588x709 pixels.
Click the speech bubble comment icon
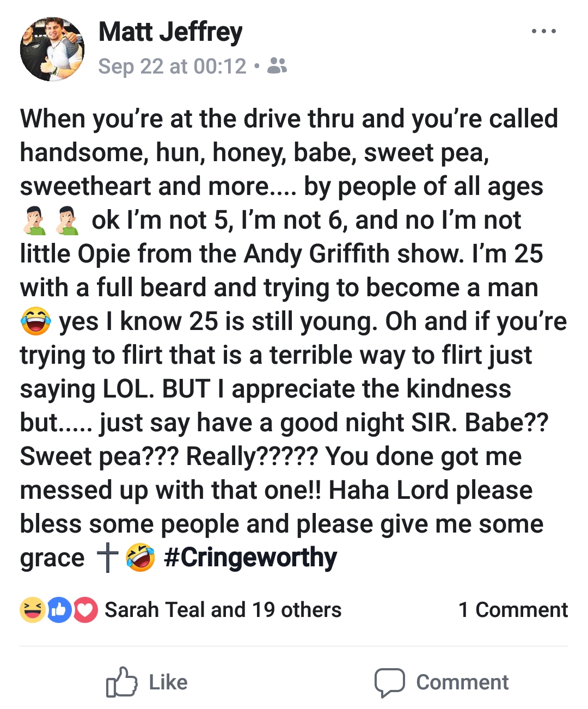tap(389, 682)
